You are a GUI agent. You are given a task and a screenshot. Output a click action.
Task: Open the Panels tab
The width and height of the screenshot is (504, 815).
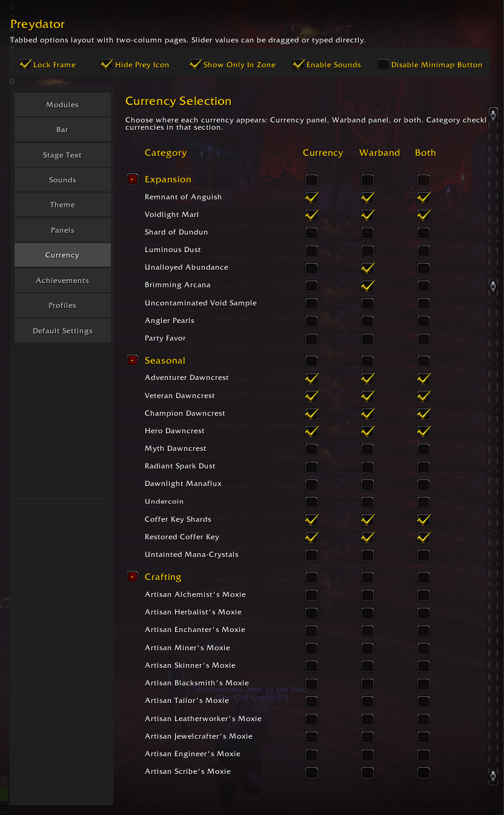pos(62,230)
